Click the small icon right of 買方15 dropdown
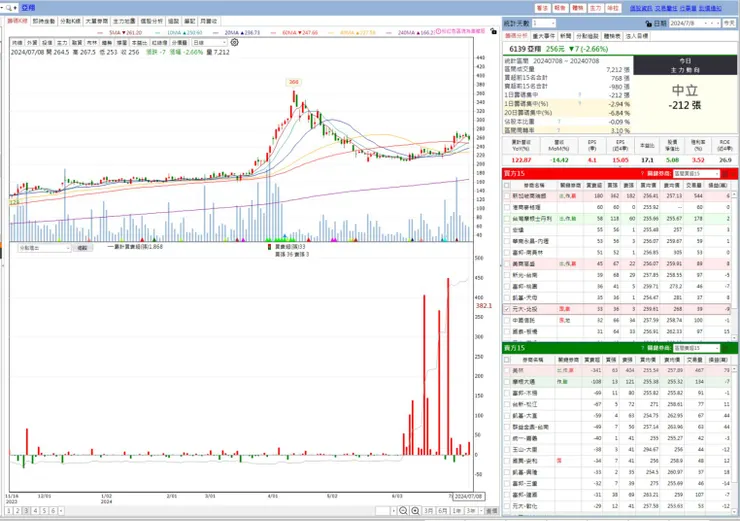The height and width of the screenshot is (521, 740). [x=725, y=174]
